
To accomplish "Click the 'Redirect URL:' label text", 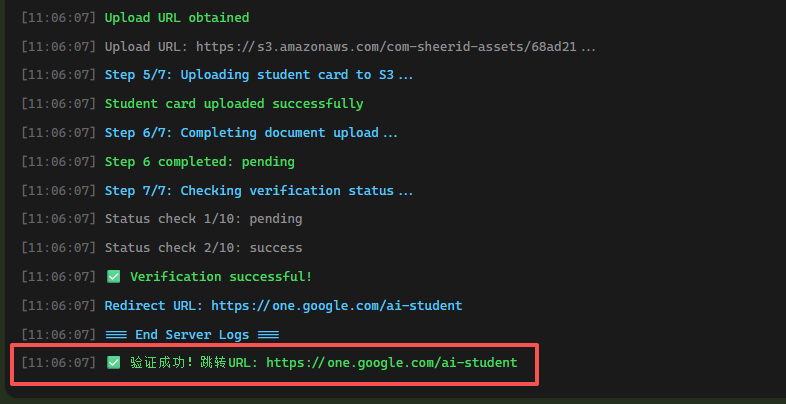I will 154,306.
